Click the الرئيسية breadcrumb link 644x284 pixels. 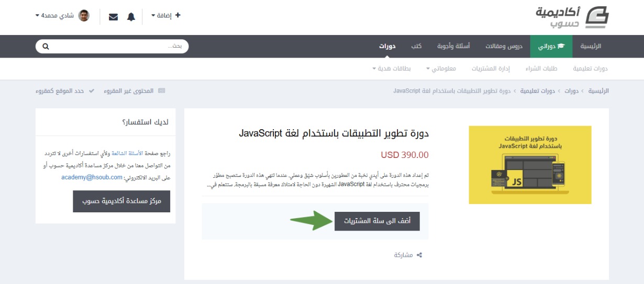(598, 90)
